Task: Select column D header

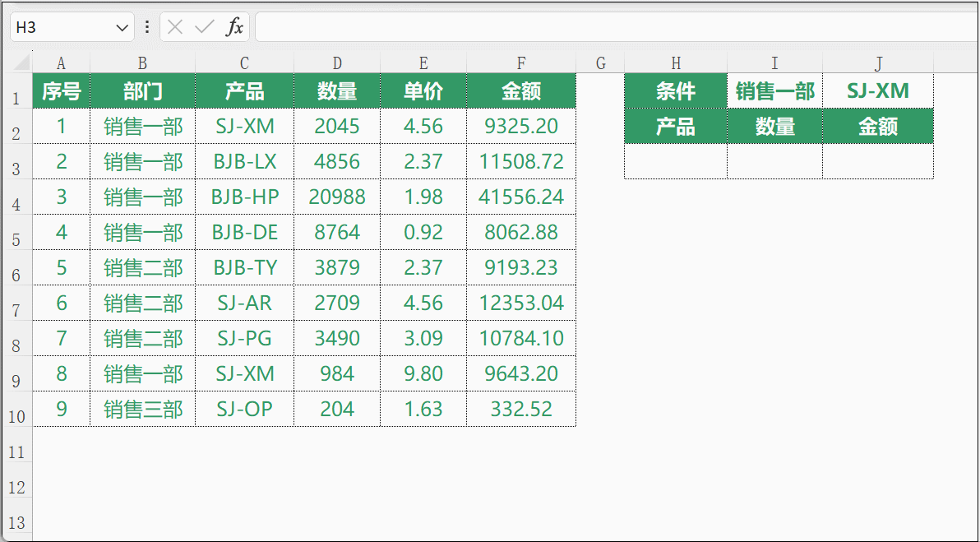Action: pos(337,63)
